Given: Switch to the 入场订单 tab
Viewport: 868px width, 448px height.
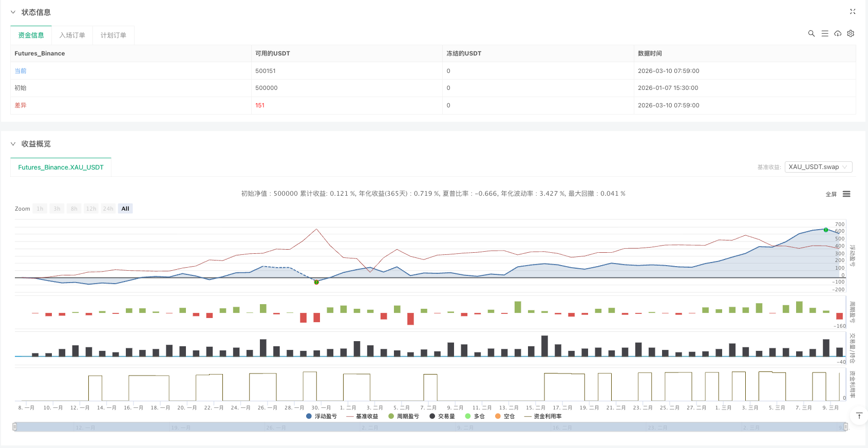Looking at the screenshot, I should coord(72,35).
